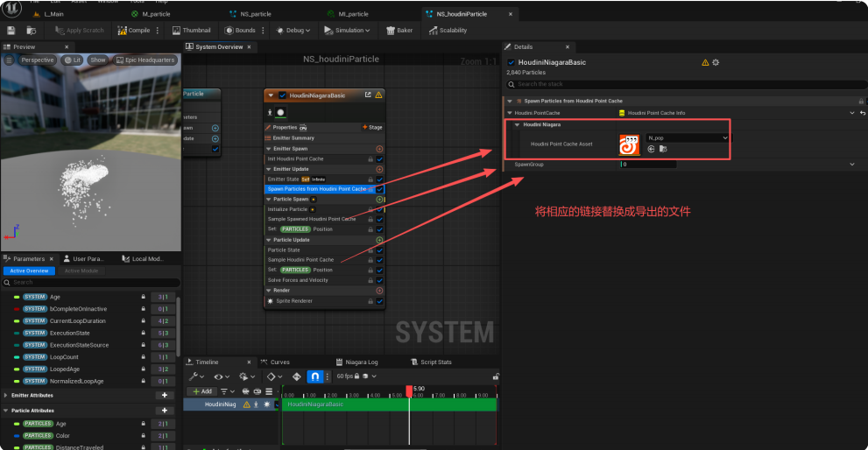Switch to the NS_particle tab
The image size is (868, 450).
pyautogui.click(x=255, y=14)
